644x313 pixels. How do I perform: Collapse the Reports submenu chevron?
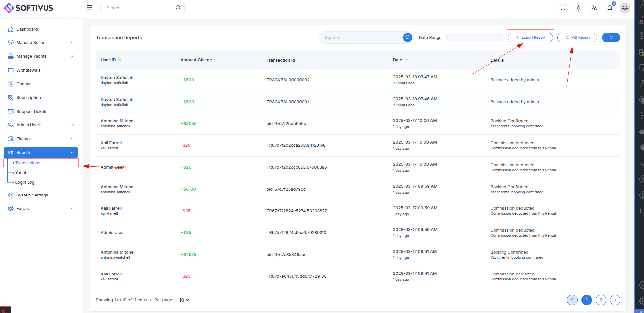pyautogui.click(x=72, y=152)
